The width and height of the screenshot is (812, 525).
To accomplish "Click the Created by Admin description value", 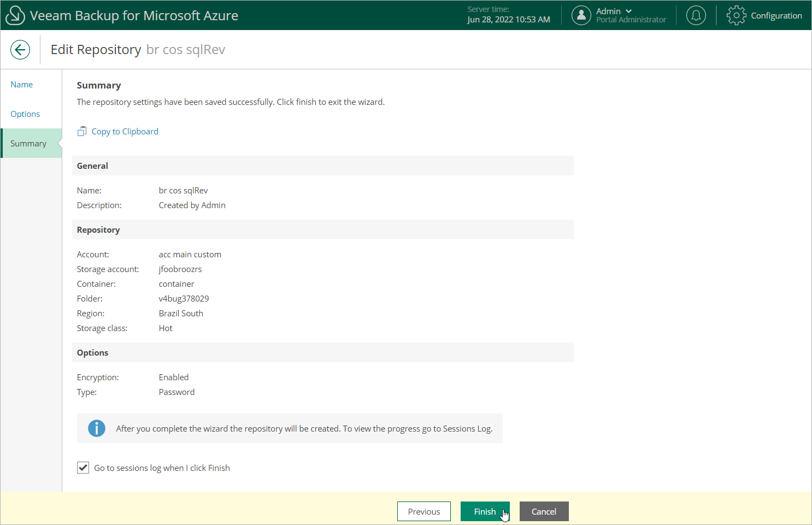I will [x=192, y=205].
